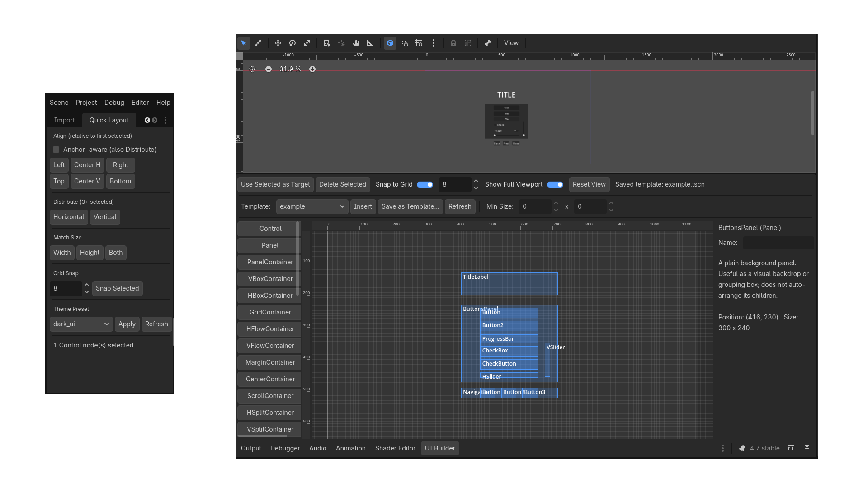The height and width of the screenshot is (488, 868).
Task: Open the dark_ui theme preset dropdown
Action: point(81,324)
